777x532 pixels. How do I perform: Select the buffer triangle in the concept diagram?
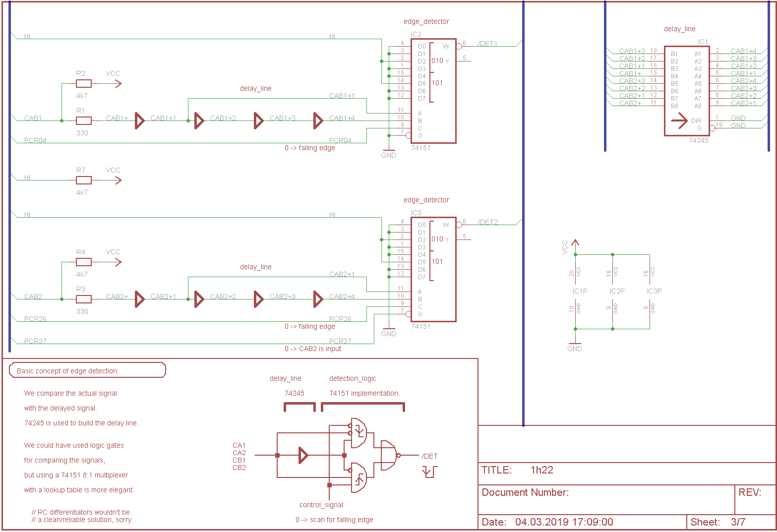(x=303, y=455)
